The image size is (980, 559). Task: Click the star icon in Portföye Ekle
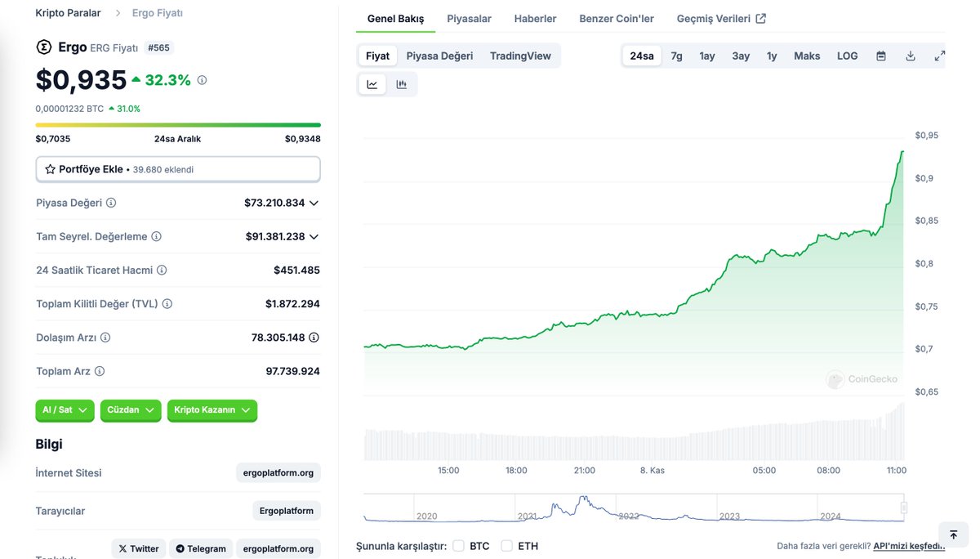coord(50,169)
